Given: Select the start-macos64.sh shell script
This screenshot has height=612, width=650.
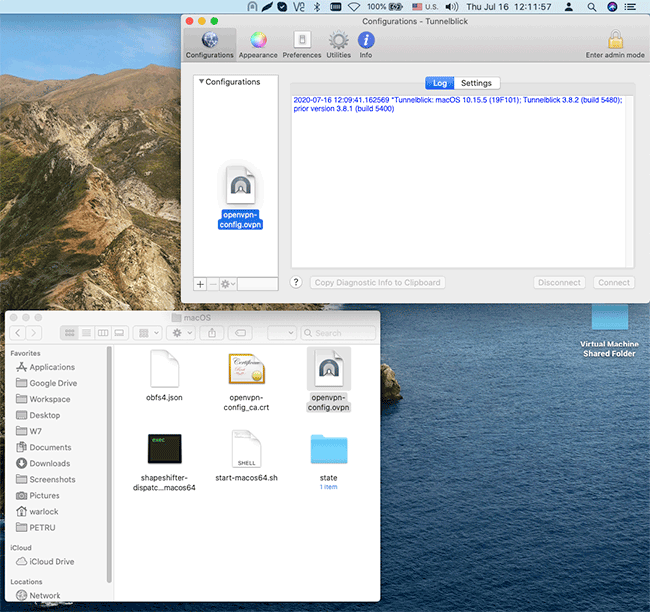Looking at the screenshot, I should tap(246, 456).
